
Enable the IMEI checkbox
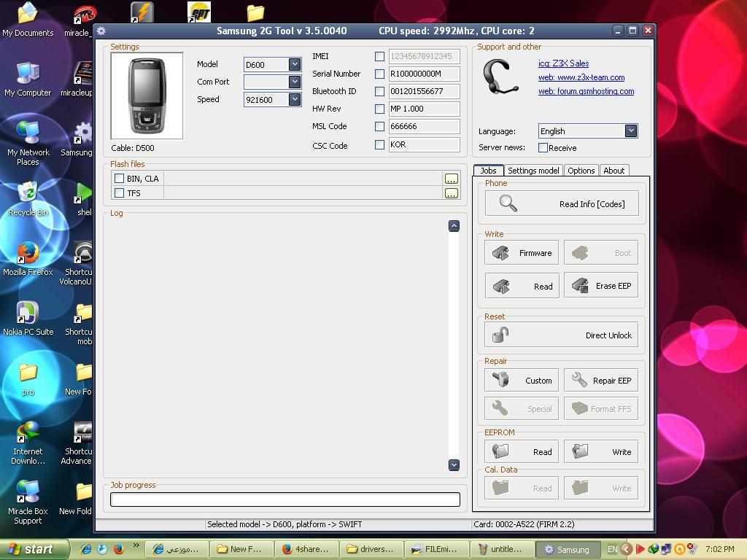(379, 56)
